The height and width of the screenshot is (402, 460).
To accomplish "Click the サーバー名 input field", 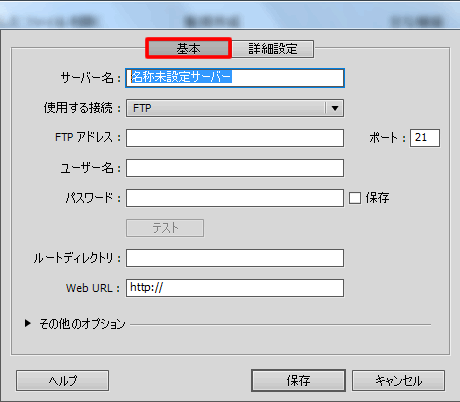I will point(235,78).
